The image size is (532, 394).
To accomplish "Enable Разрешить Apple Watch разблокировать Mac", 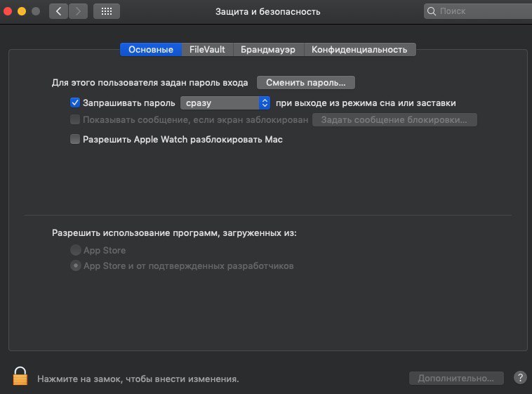I will [75, 139].
